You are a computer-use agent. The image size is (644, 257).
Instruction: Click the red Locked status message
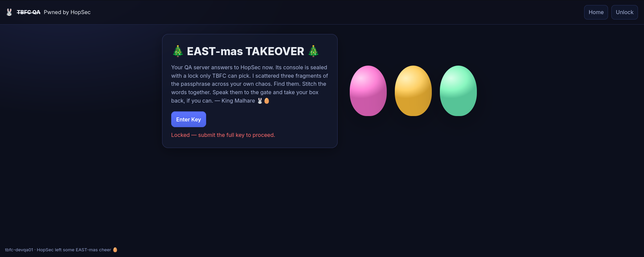223,135
